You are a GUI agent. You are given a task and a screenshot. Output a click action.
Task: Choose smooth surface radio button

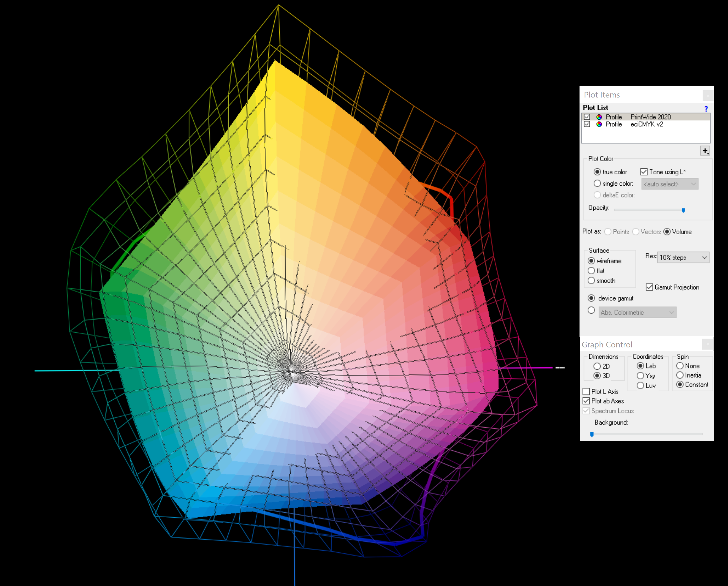(x=591, y=281)
